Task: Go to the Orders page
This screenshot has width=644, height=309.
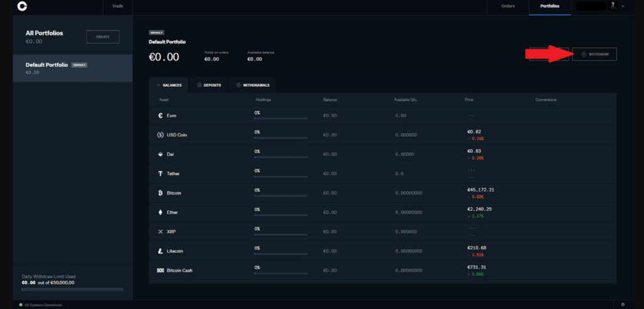Action: (508, 6)
